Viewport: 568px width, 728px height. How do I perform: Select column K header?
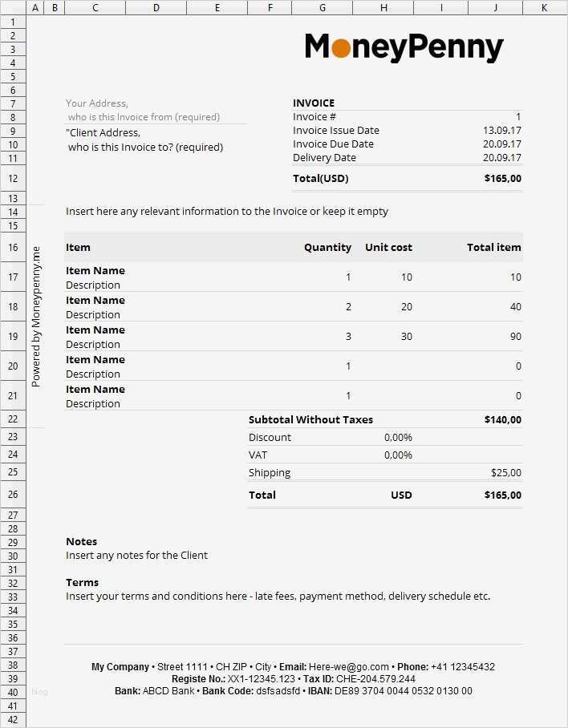point(544,7)
